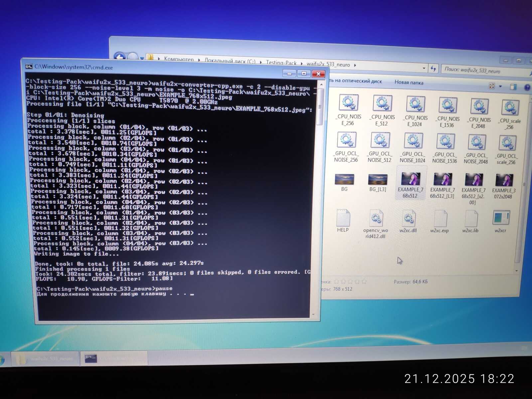Select the _CPU_NOISE_1536 batch file
Viewport: 532px width, 399px height.
[448, 112]
